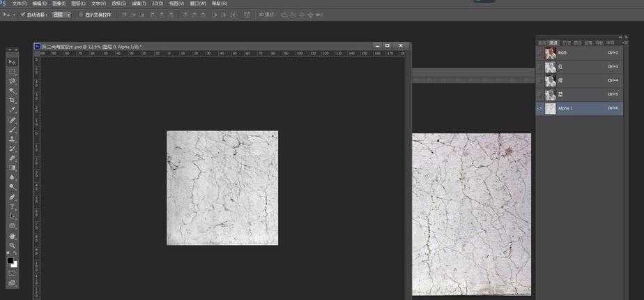Screen dimensions: 644x300
Task: Open the tool preset picker arrow
Action: 14,14
